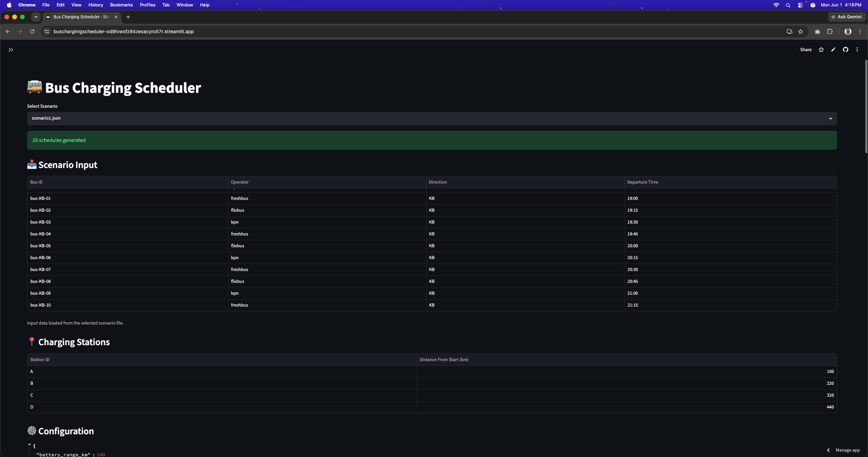Click the Bus ID column header
The height and width of the screenshot is (457, 868).
click(127, 182)
